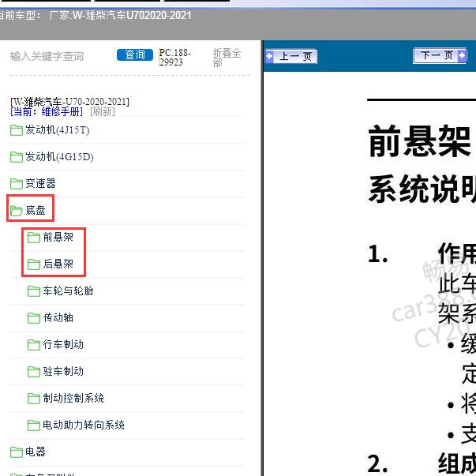The height and width of the screenshot is (476, 476).
Task: Click folder icon beside 车轮与轮胎
Action: click(x=34, y=291)
